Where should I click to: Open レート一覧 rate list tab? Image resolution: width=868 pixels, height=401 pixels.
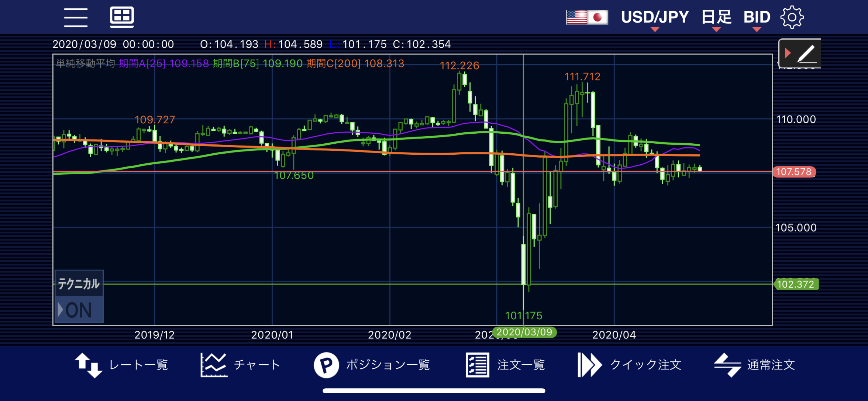pyautogui.click(x=122, y=365)
